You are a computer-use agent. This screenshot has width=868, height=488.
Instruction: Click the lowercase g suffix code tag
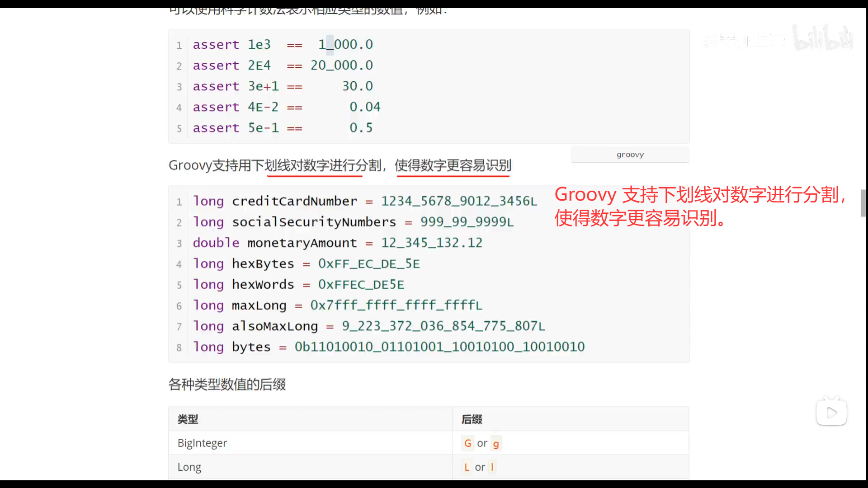tap(496, 443)
